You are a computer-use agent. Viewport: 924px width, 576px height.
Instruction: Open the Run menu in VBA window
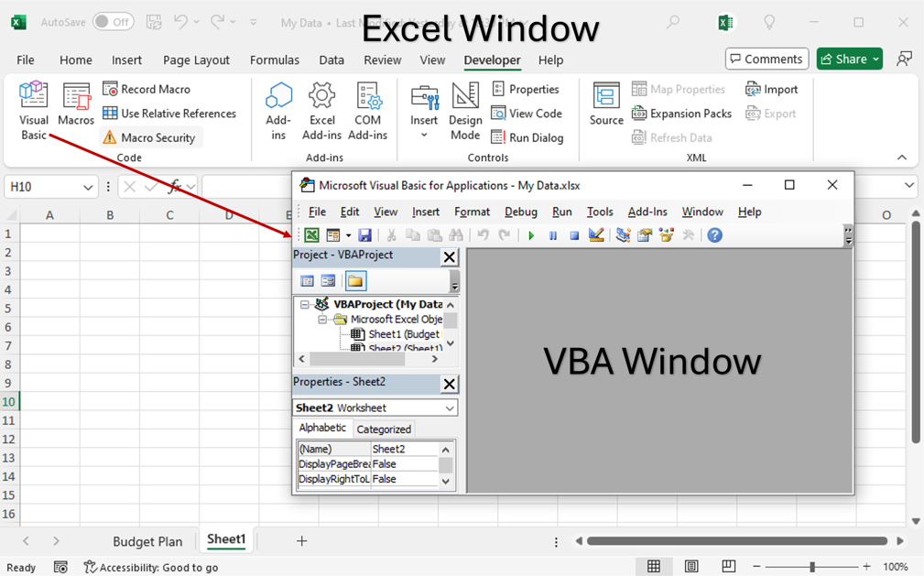(x=562, y=212)
